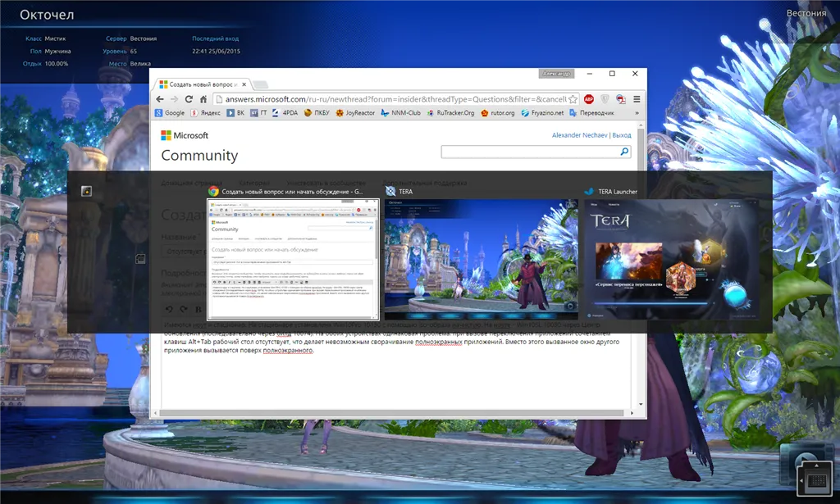
Task: Open the ГТ bookmark
Action: pos(258,113)
